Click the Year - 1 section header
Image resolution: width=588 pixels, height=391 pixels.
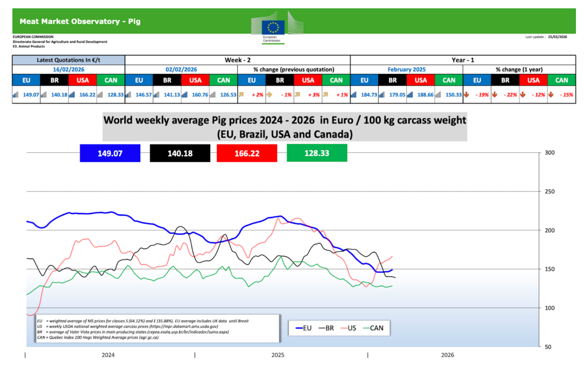click(x=463, y=60)
